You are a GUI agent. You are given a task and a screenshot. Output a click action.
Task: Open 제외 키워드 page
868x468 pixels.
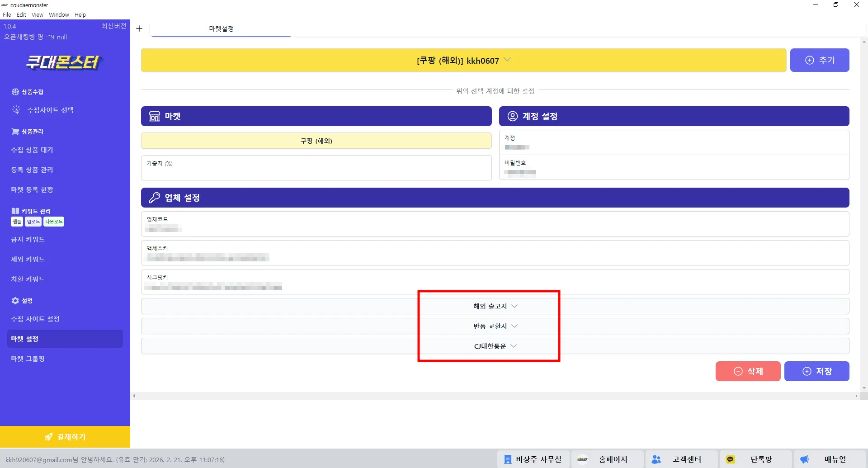point(28,259)
